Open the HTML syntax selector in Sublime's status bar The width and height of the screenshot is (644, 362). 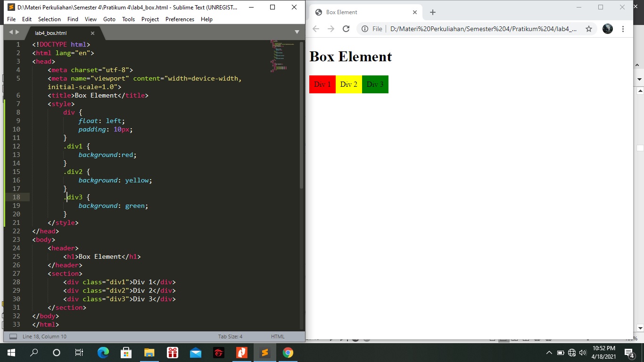coord(278,336)
